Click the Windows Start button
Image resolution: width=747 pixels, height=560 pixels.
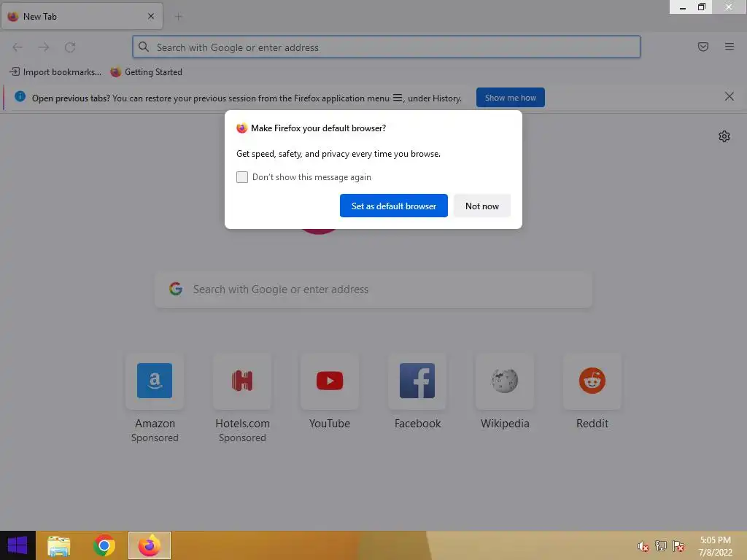point(18,545)
